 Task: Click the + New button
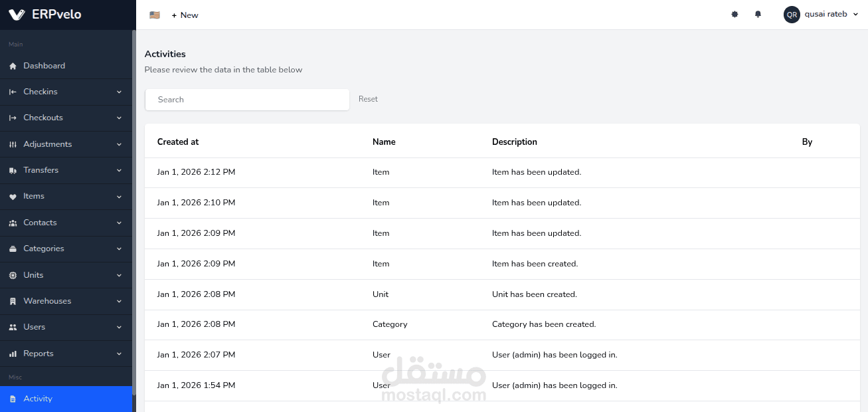(x=185, y=15)
